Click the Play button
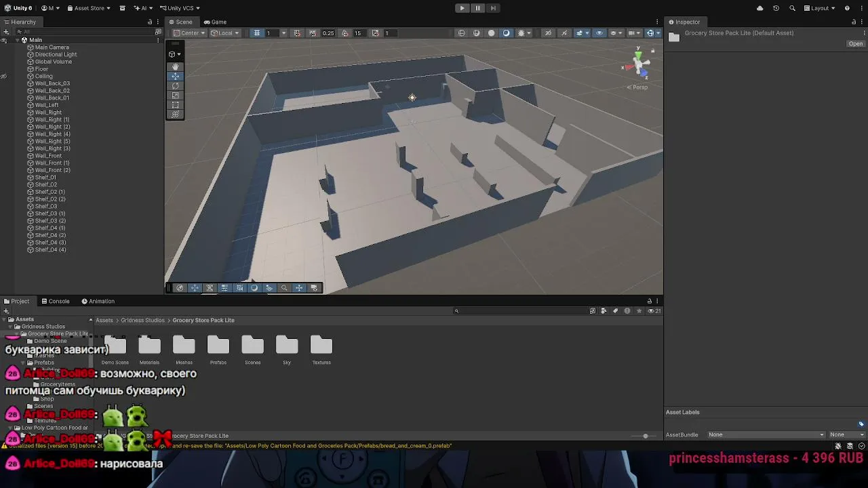Image resolution: width=868 pixels, height=488 pixels. (462, 8)
